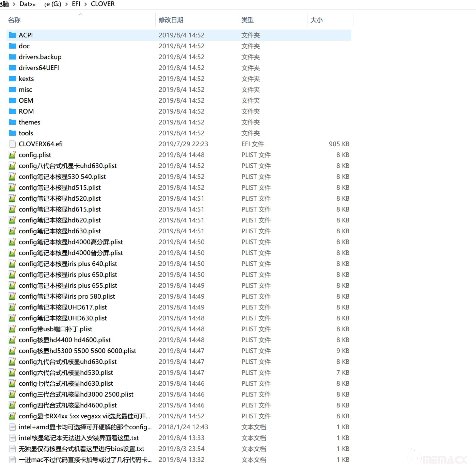Select the config.plist file icon
The width and height of the screenshot is (476, 467).
[12, 155]
